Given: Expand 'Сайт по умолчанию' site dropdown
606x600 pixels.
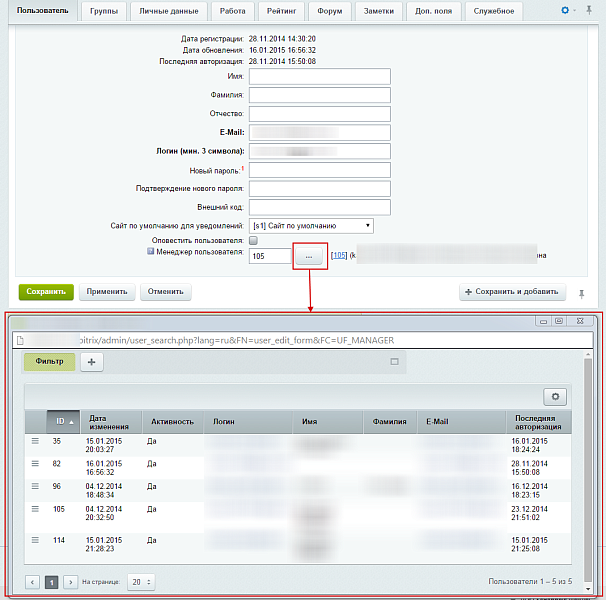Looking at the screenshot, I should (x=311, y=226).
